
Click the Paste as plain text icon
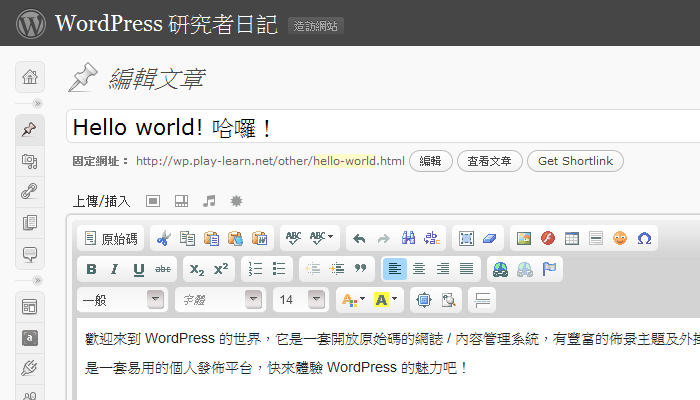click(x=235, y=238)
